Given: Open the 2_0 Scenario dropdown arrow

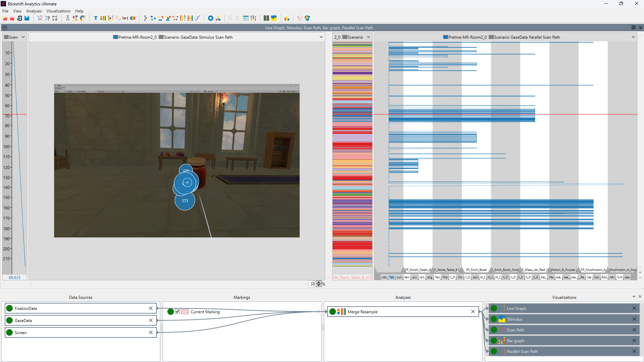Looking at the screenshot, I should click(369, 37).
